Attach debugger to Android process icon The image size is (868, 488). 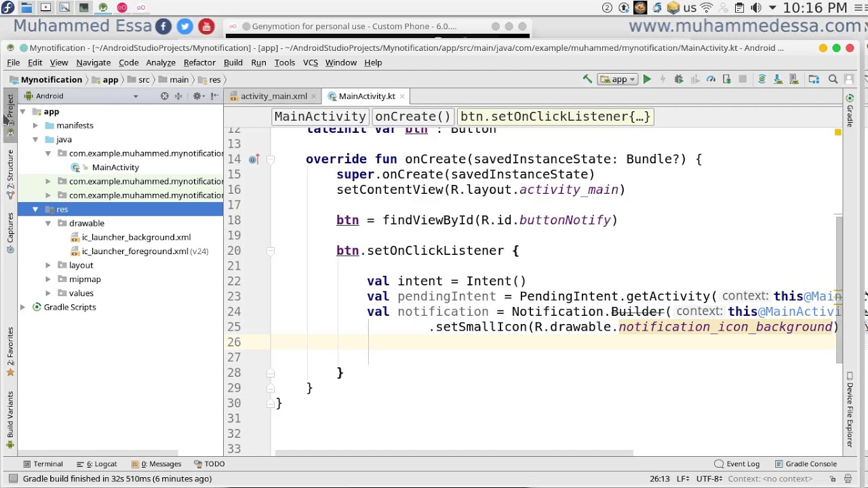tap(727, 79)
